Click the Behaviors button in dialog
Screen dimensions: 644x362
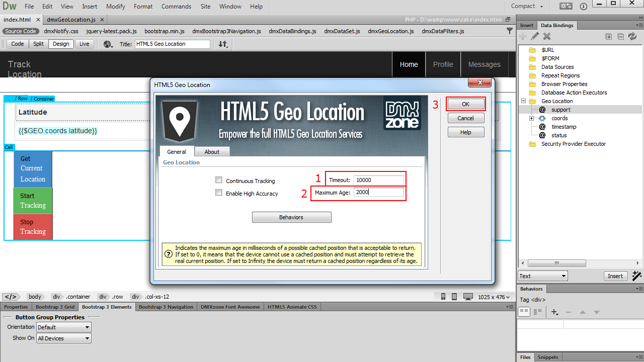tap(291, 217)
